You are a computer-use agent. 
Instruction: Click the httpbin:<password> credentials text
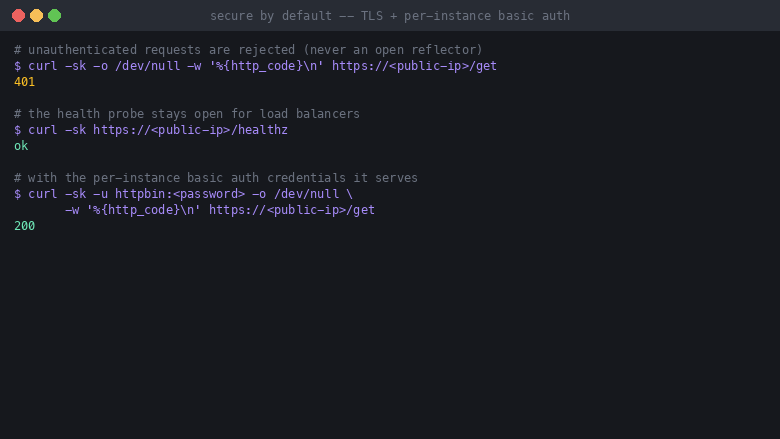180,194
